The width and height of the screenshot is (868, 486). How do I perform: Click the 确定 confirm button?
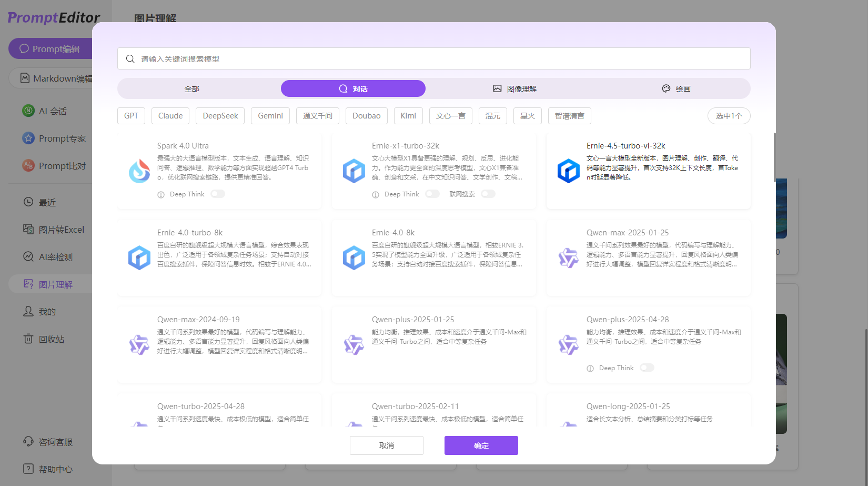[x=481, y=445]
